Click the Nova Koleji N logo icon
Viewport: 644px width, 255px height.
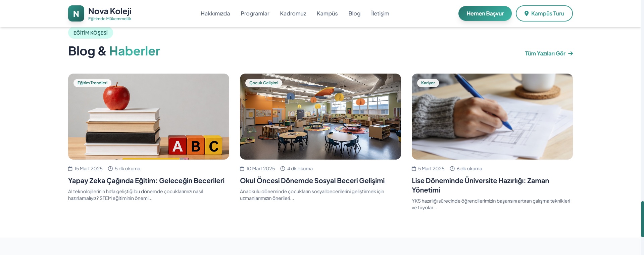(x=76, y=13)
